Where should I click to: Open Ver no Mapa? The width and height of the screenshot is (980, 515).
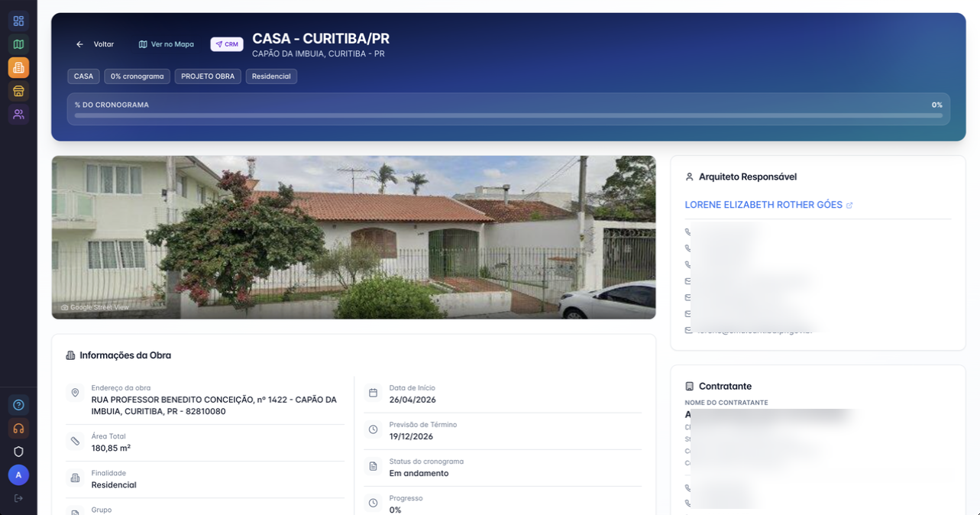[x=166, y=44]
